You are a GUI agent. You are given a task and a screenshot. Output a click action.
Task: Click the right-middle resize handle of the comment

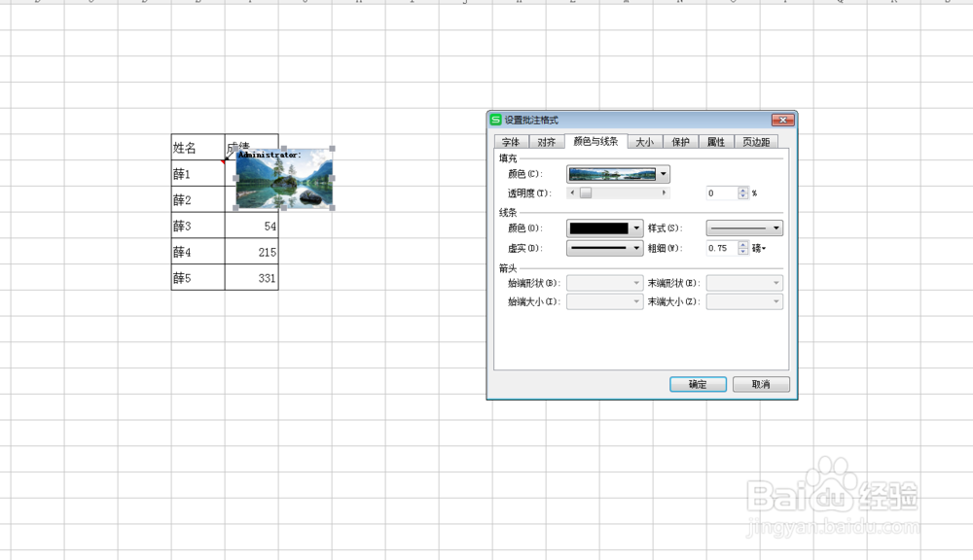click(x=333, y=179)
